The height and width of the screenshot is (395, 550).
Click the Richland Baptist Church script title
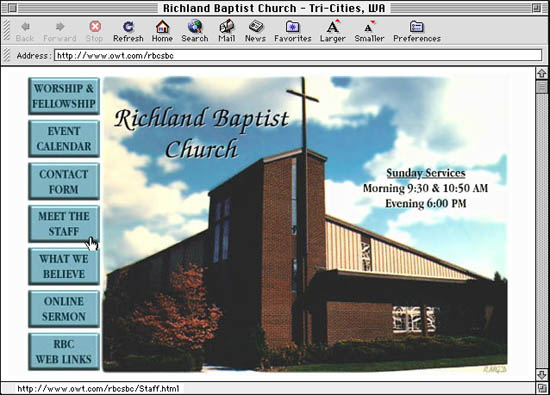pos(202,133)
